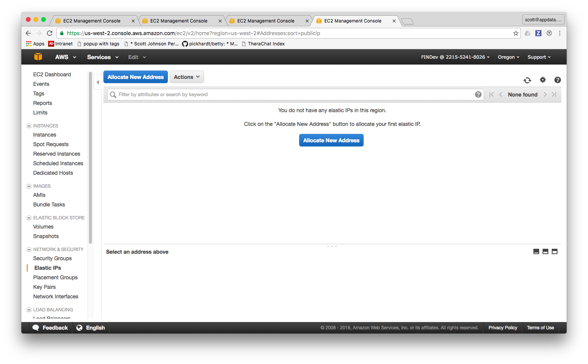Focus the filter by attributes search field

(x=296, y=95)
